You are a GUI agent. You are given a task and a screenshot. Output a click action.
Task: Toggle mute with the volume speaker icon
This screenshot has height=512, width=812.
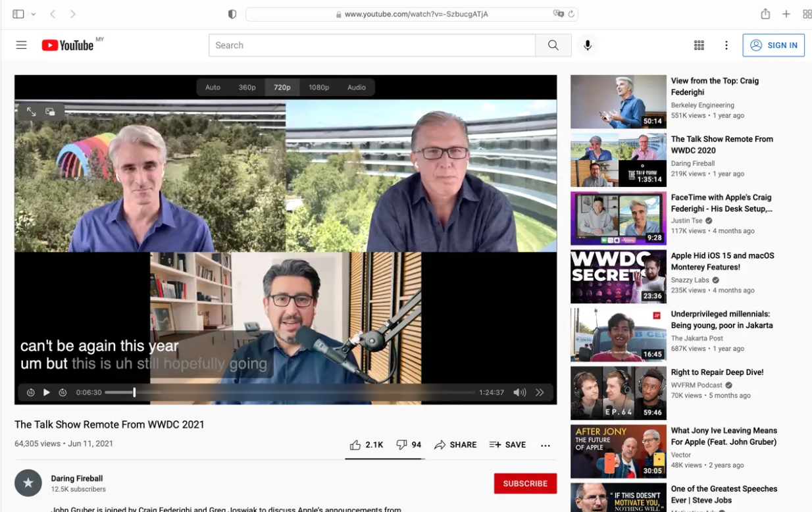[519, 392]
